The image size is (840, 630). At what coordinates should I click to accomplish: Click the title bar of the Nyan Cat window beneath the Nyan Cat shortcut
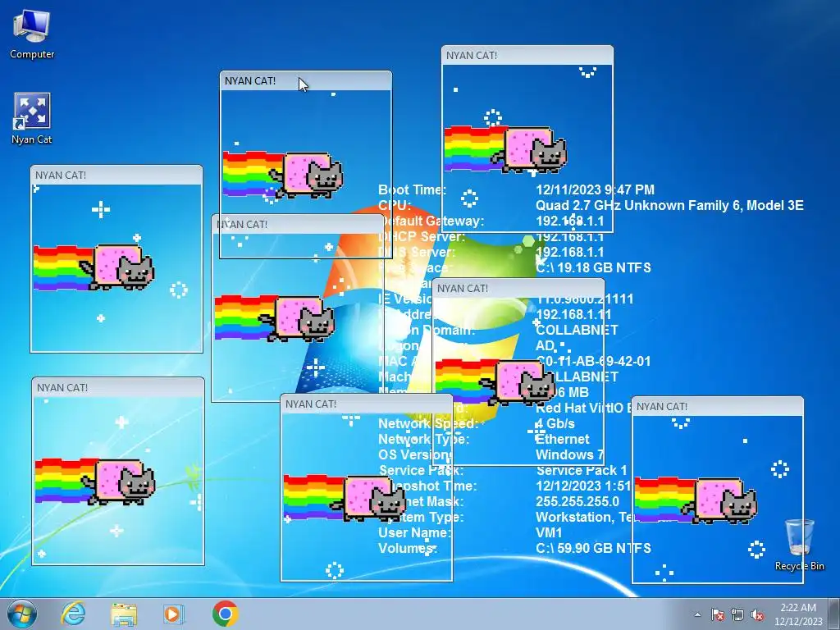pyautogui.click(x=116, y=176)
